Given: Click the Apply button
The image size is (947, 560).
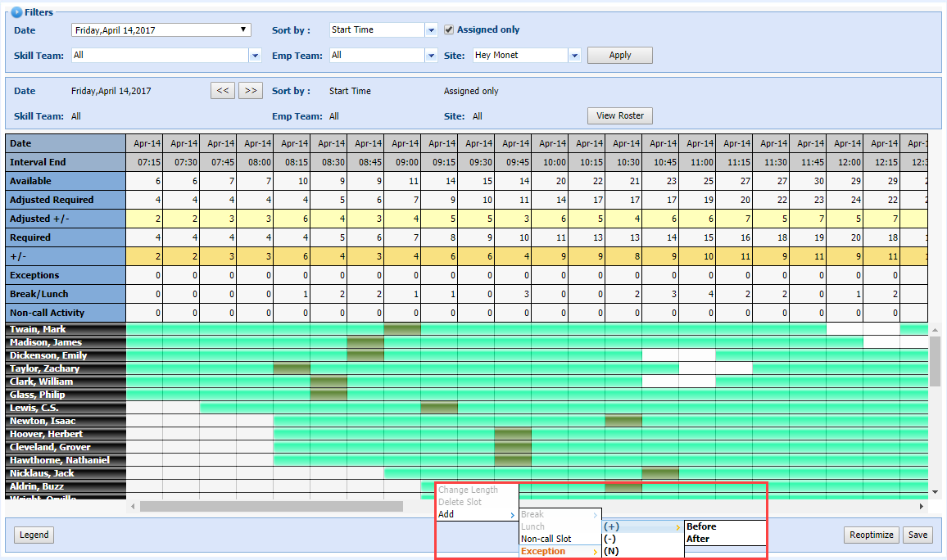Looking at the screenshot, I should pos(620,56).
